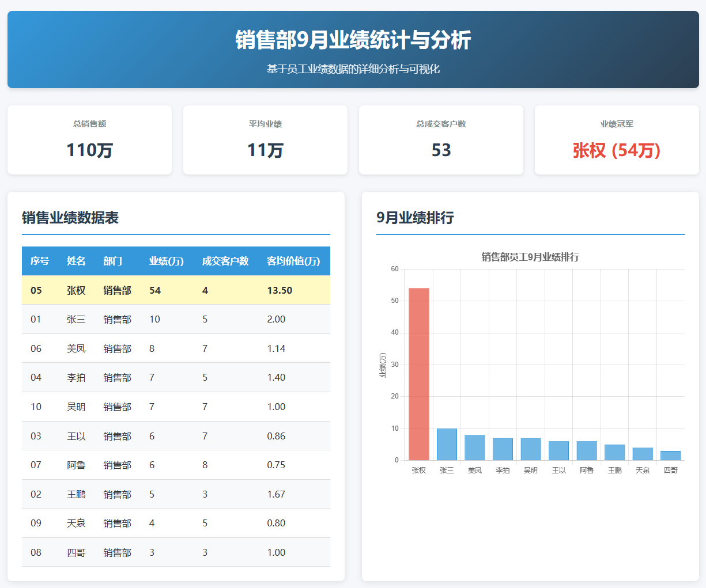The height and width of the screenshot is (588, 706).
Task: Click the 业绩冠军 champion card
Action: click(x=617, y=140)
